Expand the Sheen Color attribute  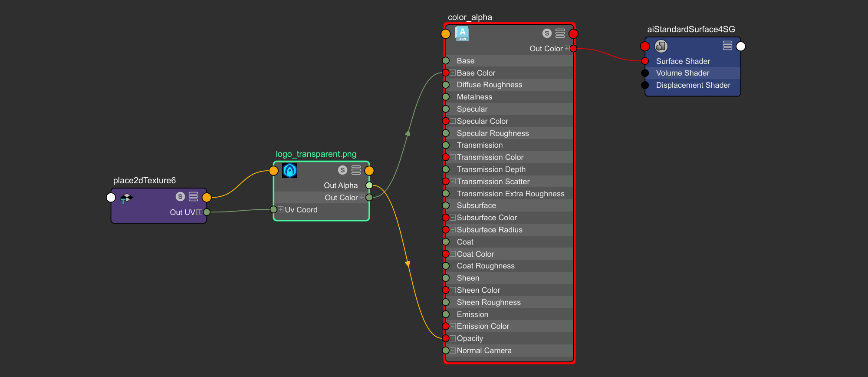tap(453, 290)
